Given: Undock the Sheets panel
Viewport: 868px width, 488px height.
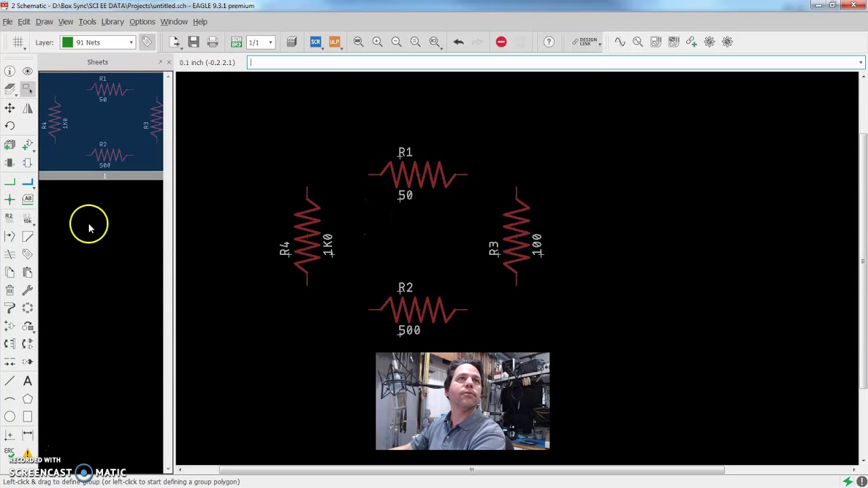Looking at the screenshot, I should coord(161,62).
